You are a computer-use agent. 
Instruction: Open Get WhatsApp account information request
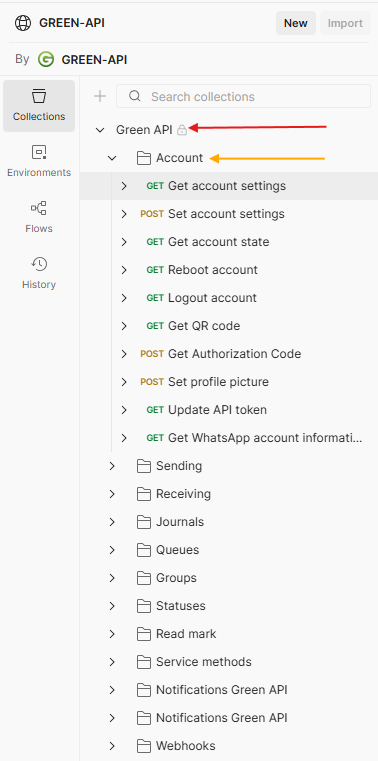(265, 438)
